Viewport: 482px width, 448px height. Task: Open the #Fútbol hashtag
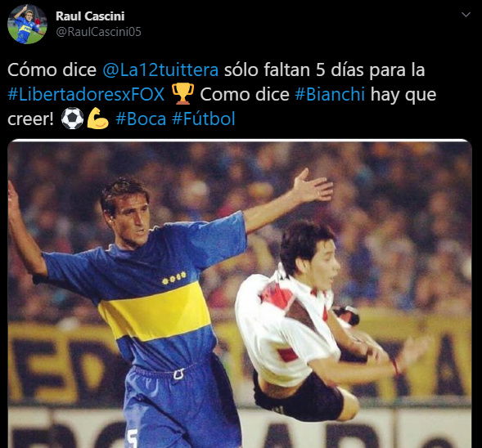tap(204, 119)
